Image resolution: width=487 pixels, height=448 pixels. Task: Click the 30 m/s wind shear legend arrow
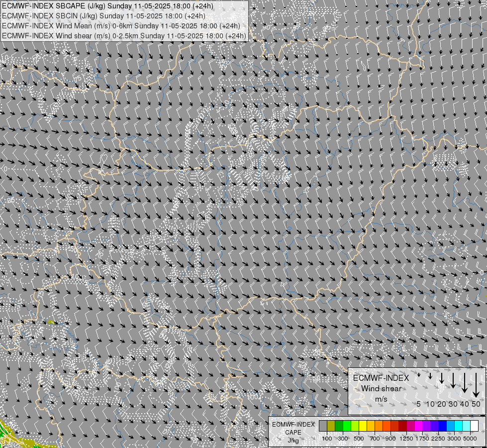coord(453,380)
